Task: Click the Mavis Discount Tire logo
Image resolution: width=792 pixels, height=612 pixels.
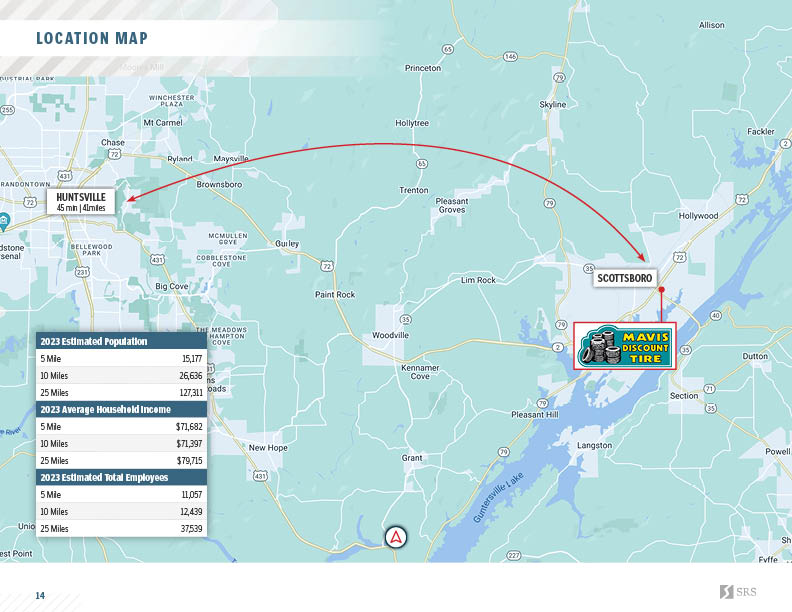Action: pyautogui.click(x=625, y=346)
